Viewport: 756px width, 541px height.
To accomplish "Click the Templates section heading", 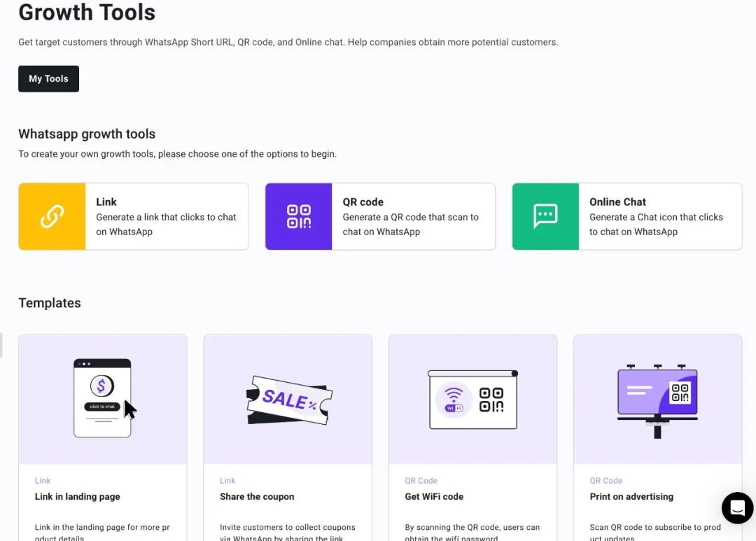I will (50, 303).
